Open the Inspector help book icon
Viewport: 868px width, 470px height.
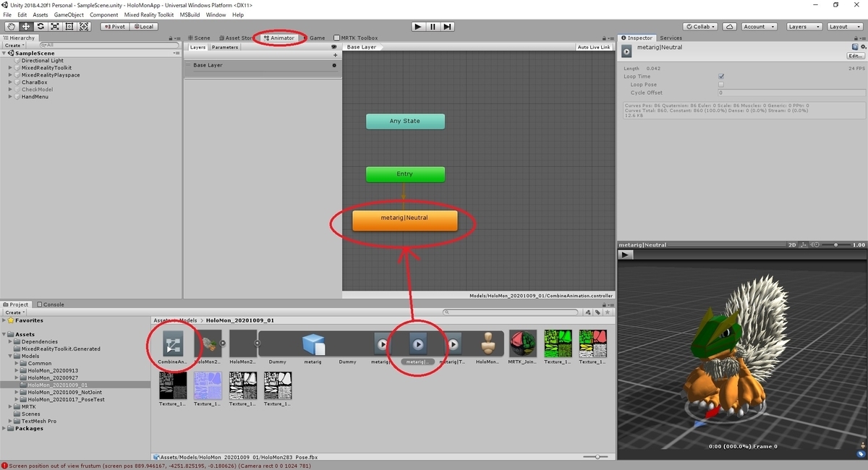coord(855,47)
